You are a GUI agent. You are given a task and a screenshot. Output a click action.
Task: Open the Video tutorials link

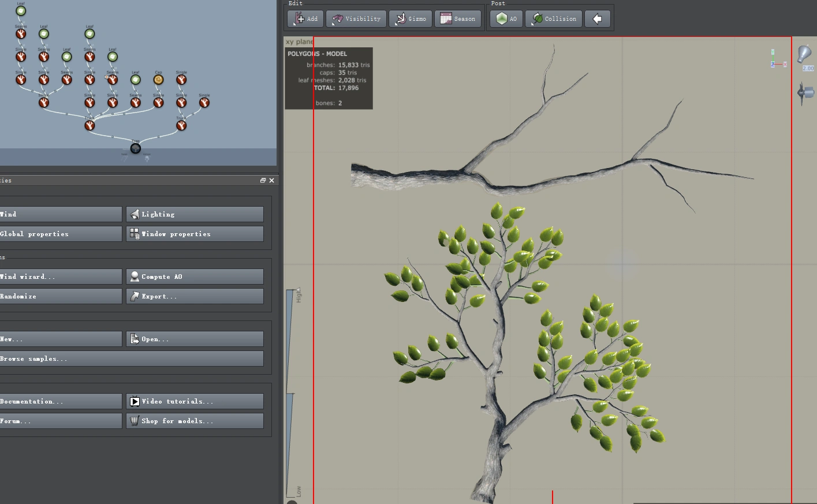[x=195, y=401]
